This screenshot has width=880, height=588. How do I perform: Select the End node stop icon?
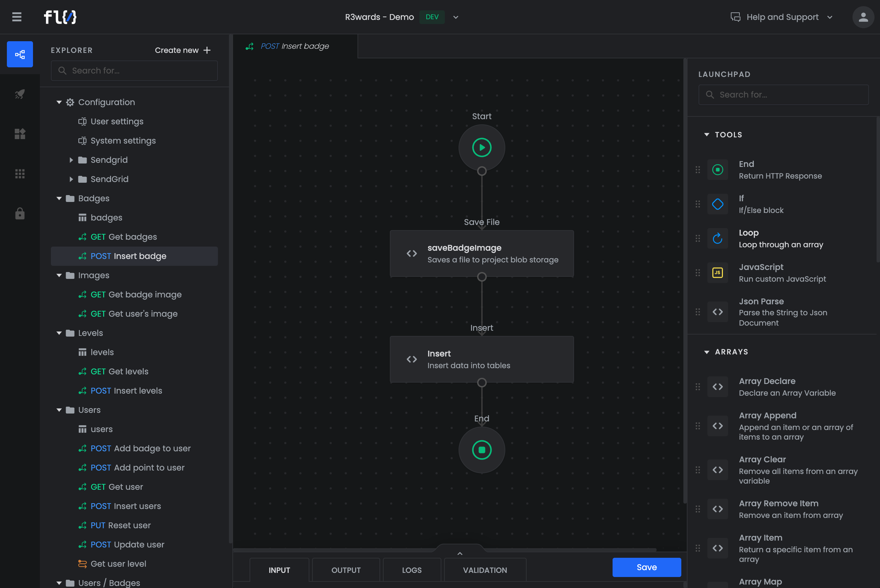[482, 450]
